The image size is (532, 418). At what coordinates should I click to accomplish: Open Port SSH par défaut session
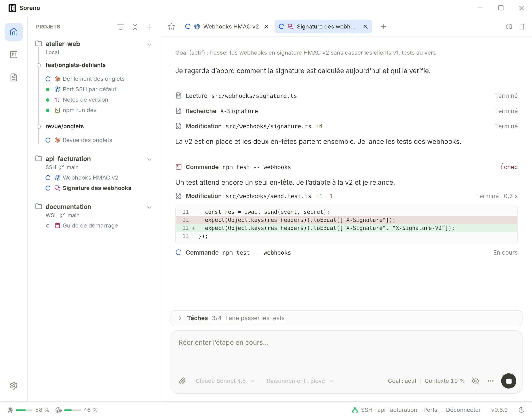[89, 89]
